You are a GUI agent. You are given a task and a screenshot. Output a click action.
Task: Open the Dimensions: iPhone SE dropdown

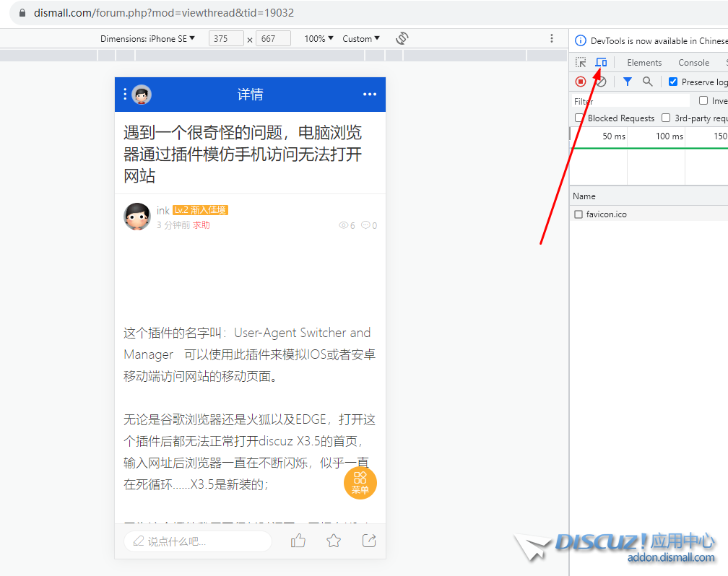click(x=147, y=38)
